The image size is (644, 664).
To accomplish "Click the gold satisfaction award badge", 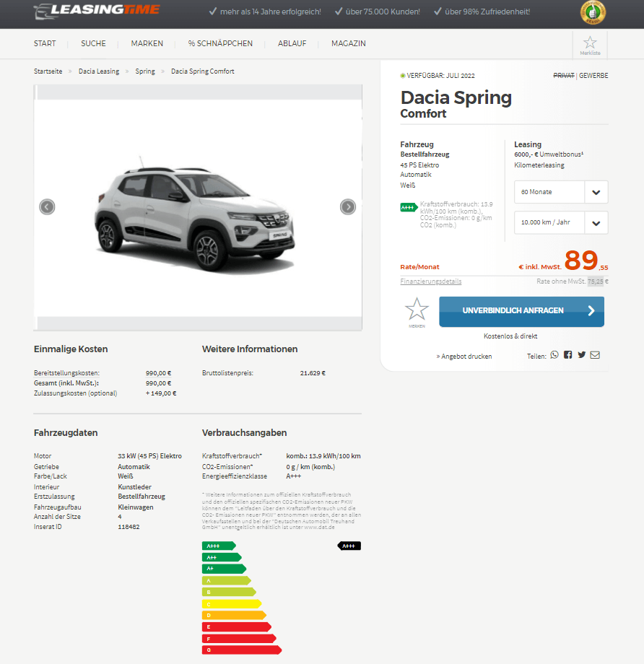I will pyautogui.click(x=593, y=13).
